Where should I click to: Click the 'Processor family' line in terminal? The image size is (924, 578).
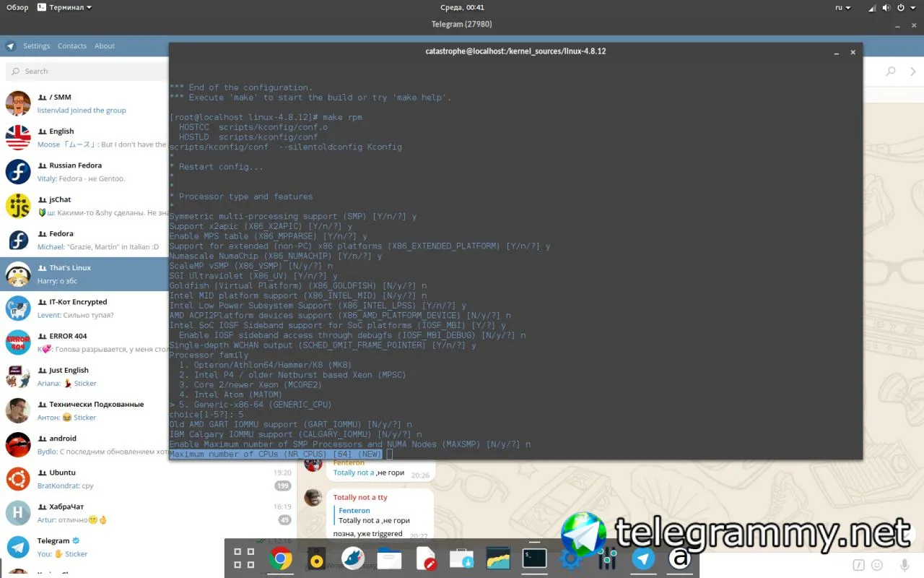(x=209, y=355)
